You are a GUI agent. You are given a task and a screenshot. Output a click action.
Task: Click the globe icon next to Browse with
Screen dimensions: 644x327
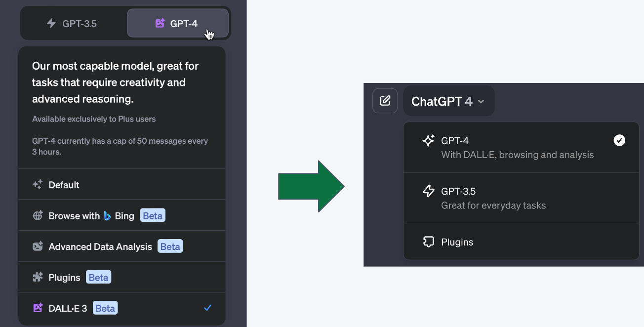38,216
